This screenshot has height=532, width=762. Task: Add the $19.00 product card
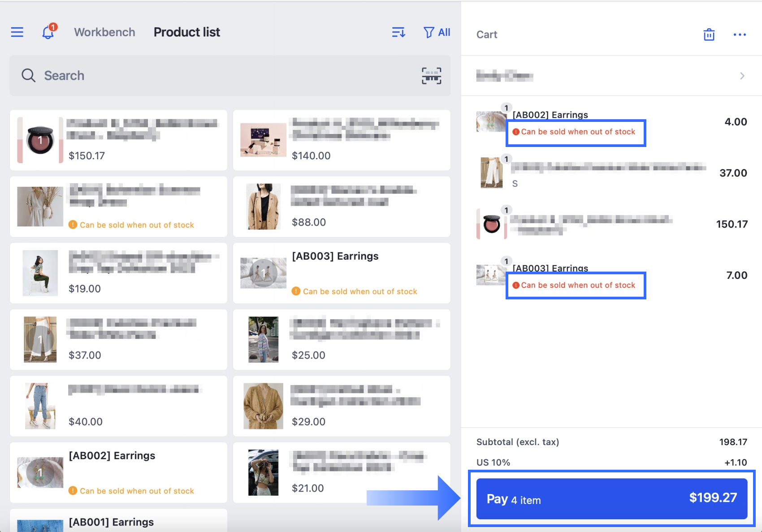coord(118,273)
